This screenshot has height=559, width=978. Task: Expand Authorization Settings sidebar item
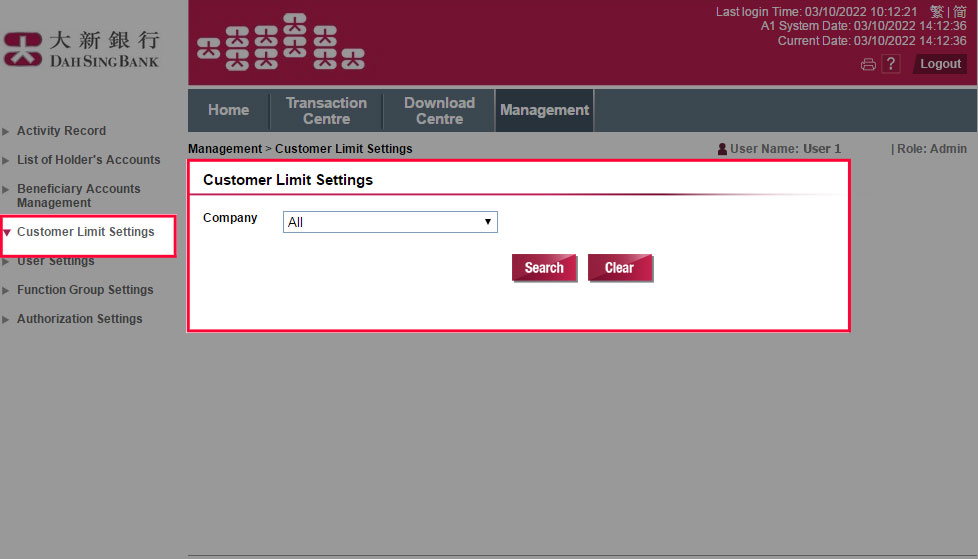(79, 319)
